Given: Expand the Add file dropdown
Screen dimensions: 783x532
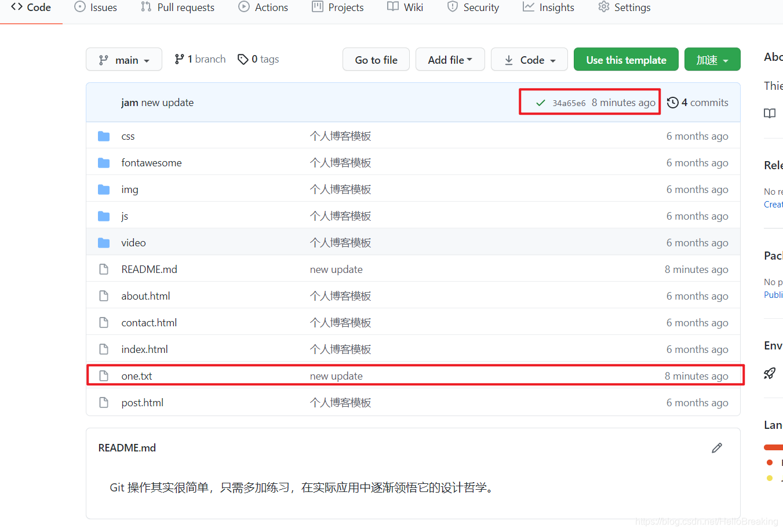Looking at the screenshot, I should point(450,60).
